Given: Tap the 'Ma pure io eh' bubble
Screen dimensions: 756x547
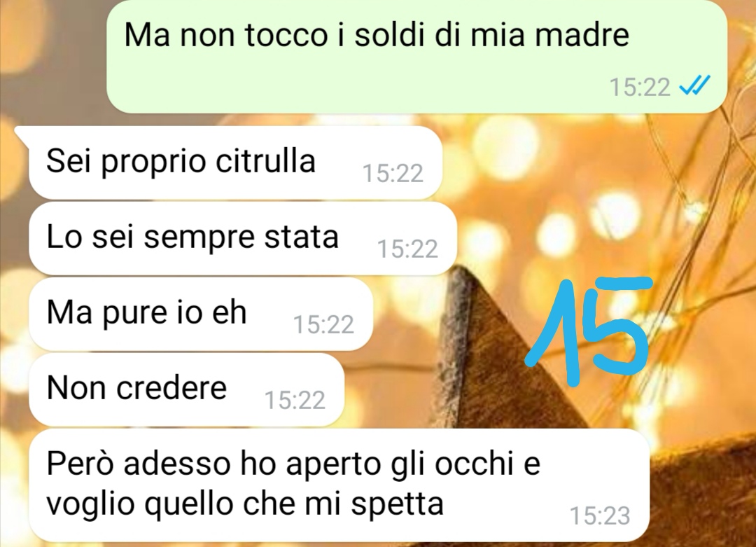Looking at the screenshot, I should pos(201,314).
